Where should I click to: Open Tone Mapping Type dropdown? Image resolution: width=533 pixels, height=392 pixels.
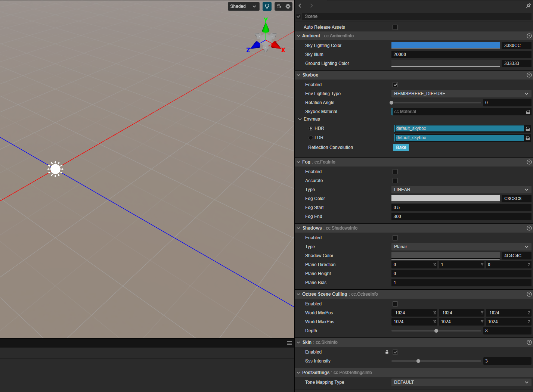[461, 382]
